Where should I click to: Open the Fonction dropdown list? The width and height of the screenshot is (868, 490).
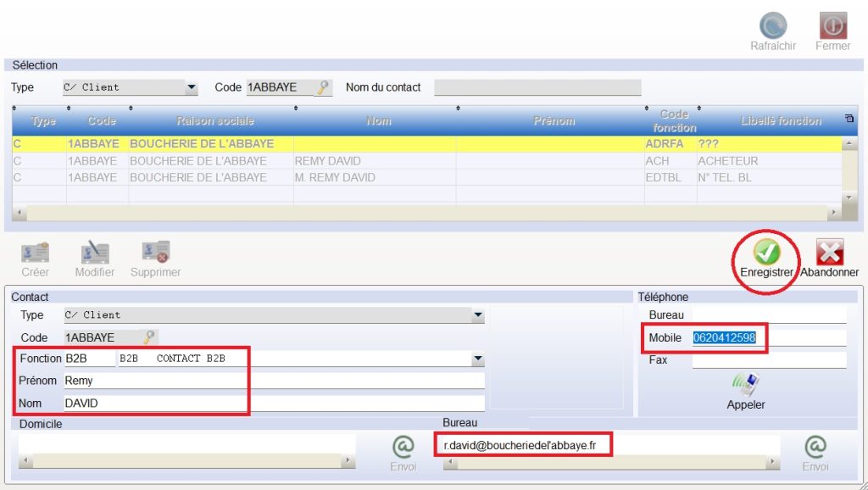pos(478,359)
